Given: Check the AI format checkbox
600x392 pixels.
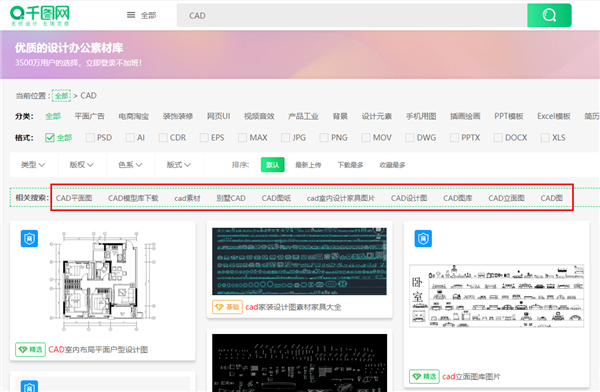Looking at the screenshot, I should pyautogui.click(x=130, y=137).
